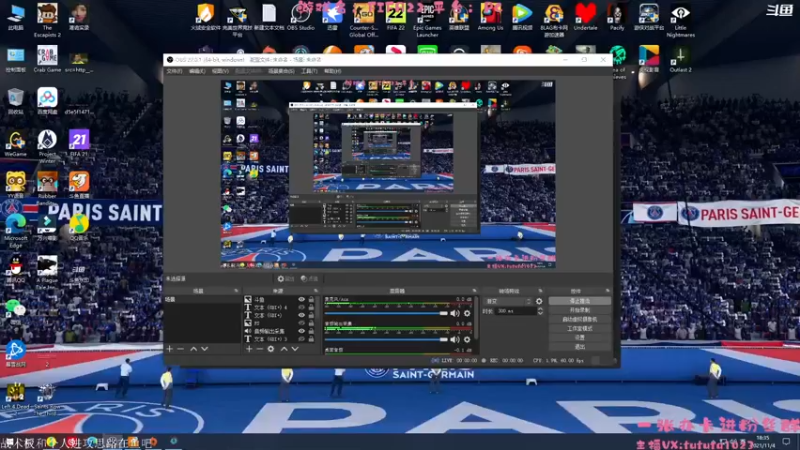Click the 启动虚拟摄像机 button

point(580,319)
